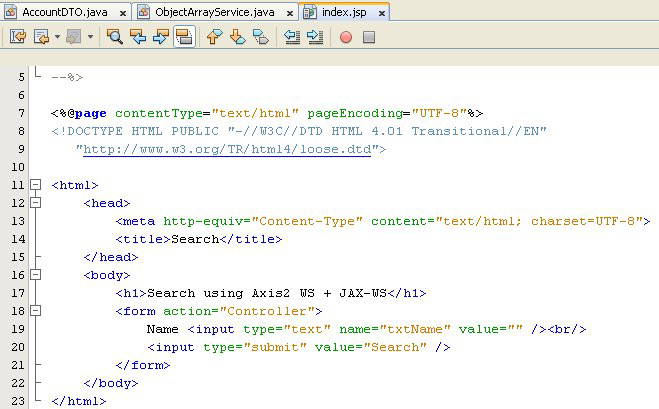Switch to ObjectArrayService.java tab
The image size is (659, 409).
click(x=215, y=12)
